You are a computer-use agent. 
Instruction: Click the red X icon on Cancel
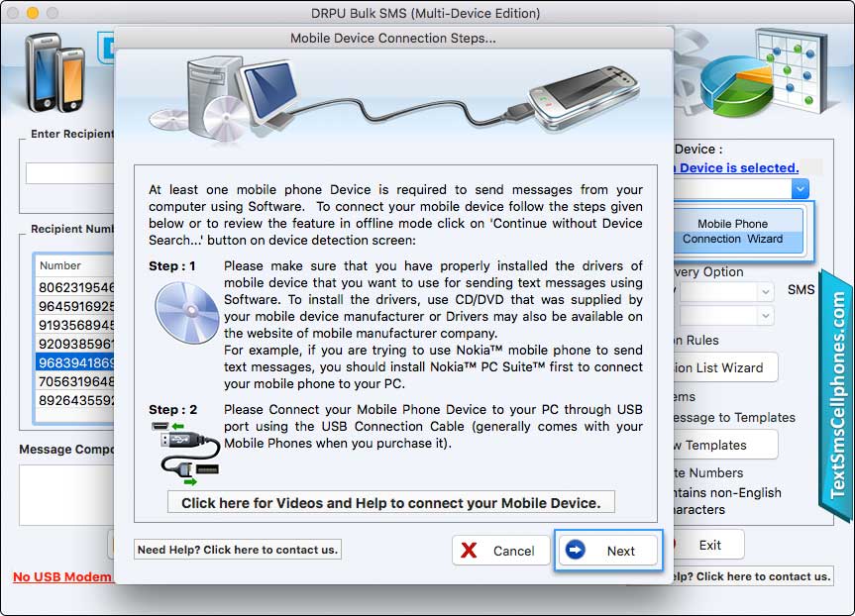pyautogui.click(x=469, y=550)
